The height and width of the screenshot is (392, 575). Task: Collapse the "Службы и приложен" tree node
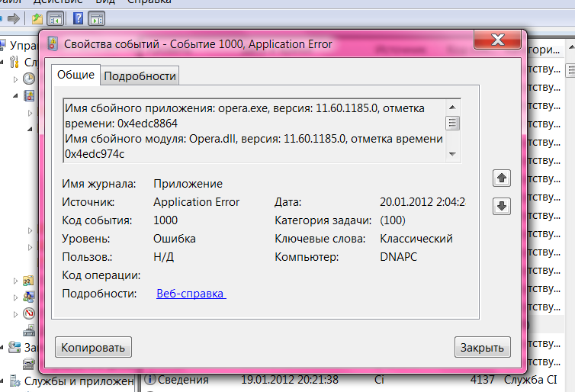(x=2, y=381)
